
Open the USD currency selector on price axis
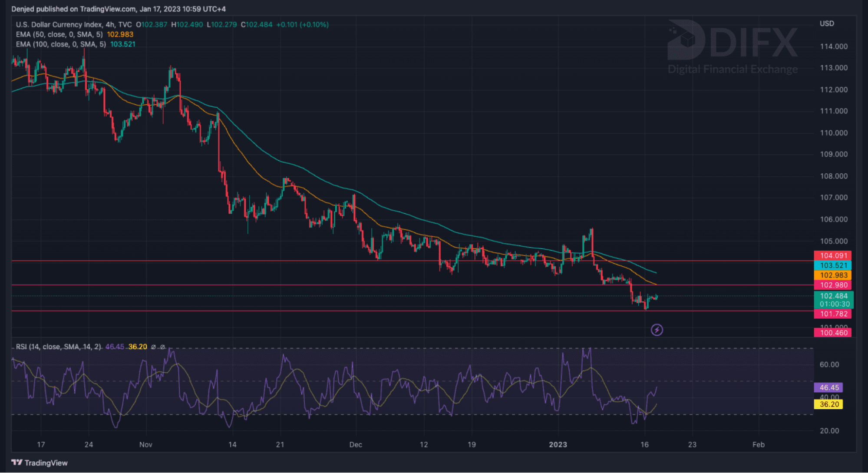826,23
